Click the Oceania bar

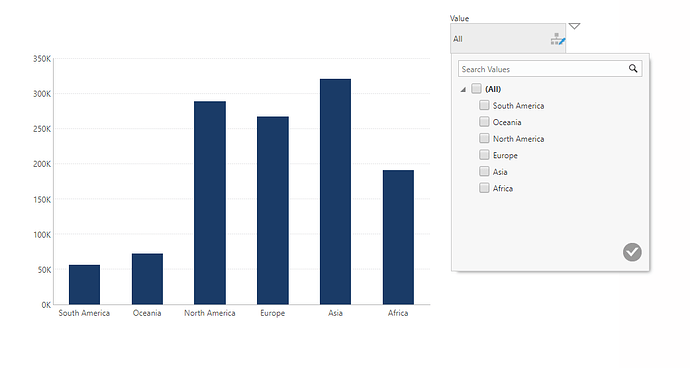tap(147, 279)
